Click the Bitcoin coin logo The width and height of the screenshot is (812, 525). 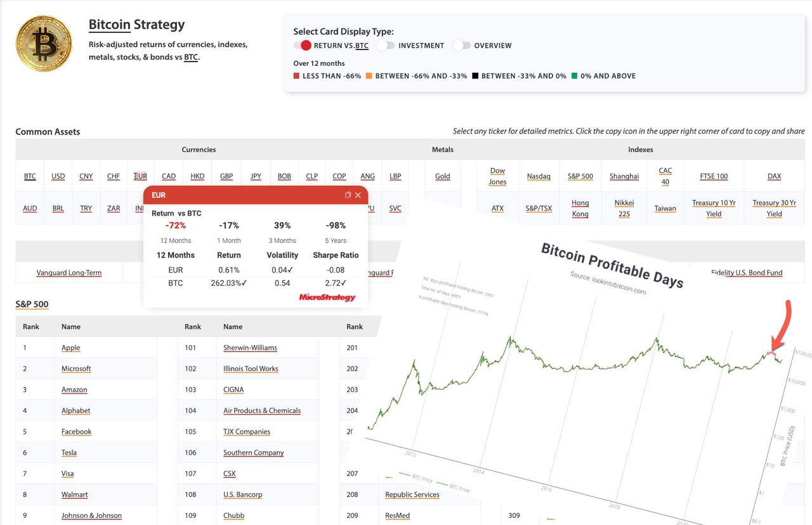(x=44, y=44)
